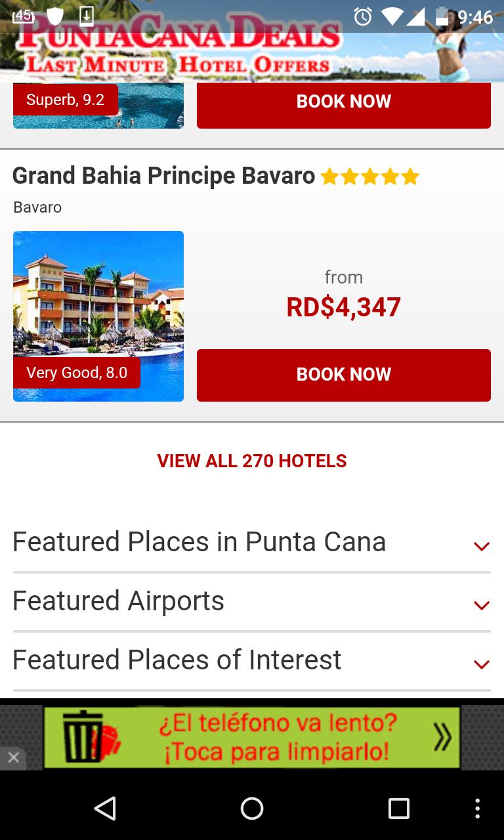The width and height of the screenshot is (504, 840).
Task: Tap the download notification icon
Action: tap(86, 16)
